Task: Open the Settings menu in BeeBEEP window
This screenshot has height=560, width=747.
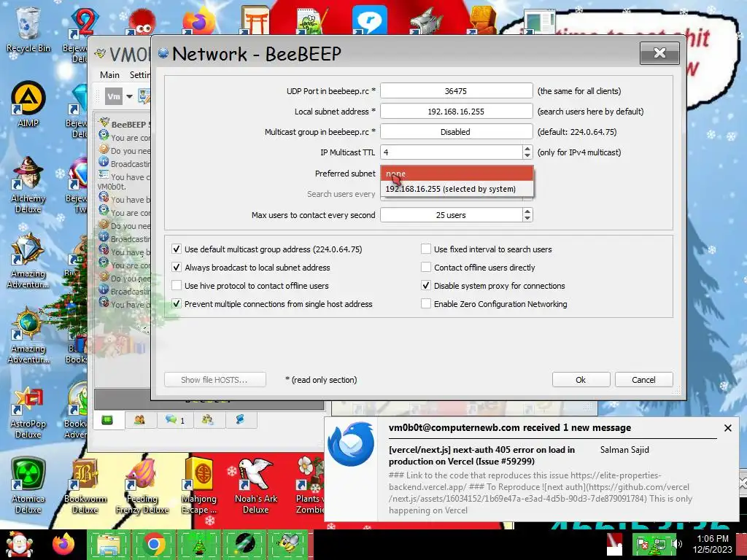Action: tap(139, 75)
